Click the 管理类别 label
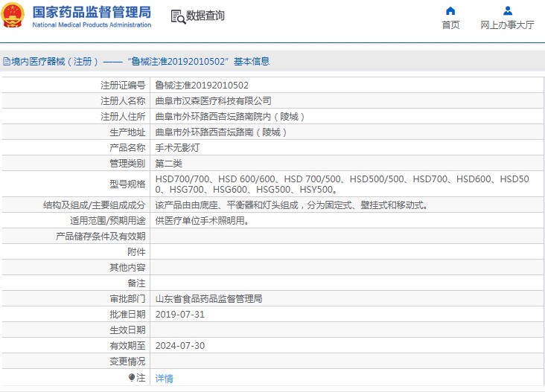This screenshot has width=545, height=392. click(x=127, y=164)
